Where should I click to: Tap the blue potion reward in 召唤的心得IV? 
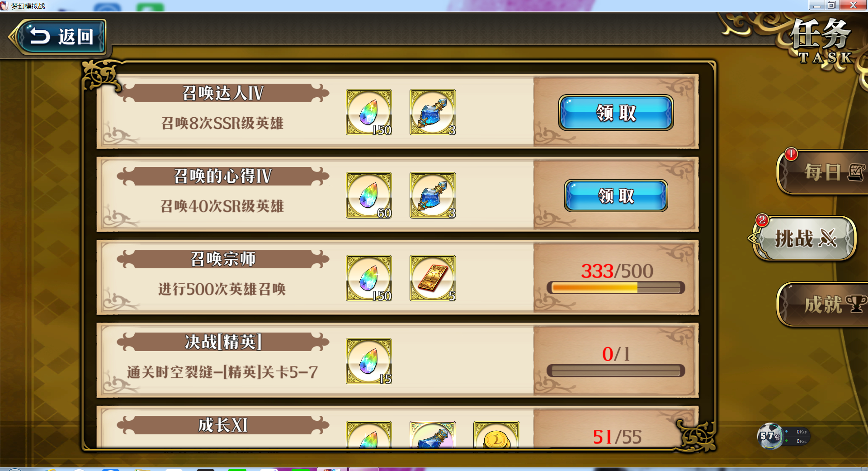pyautogui.click(x=433, y=195)
